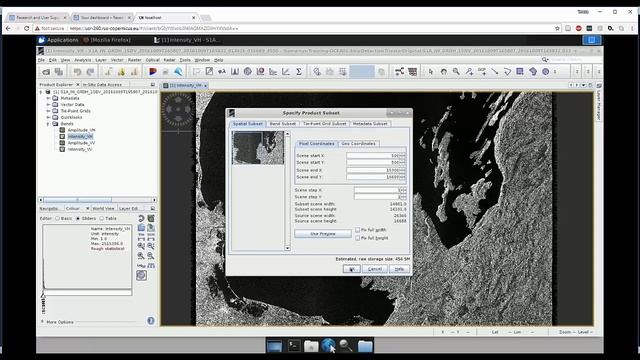Select the Draw Polyline tool
640x360 pixels.
tap(507, 72)
